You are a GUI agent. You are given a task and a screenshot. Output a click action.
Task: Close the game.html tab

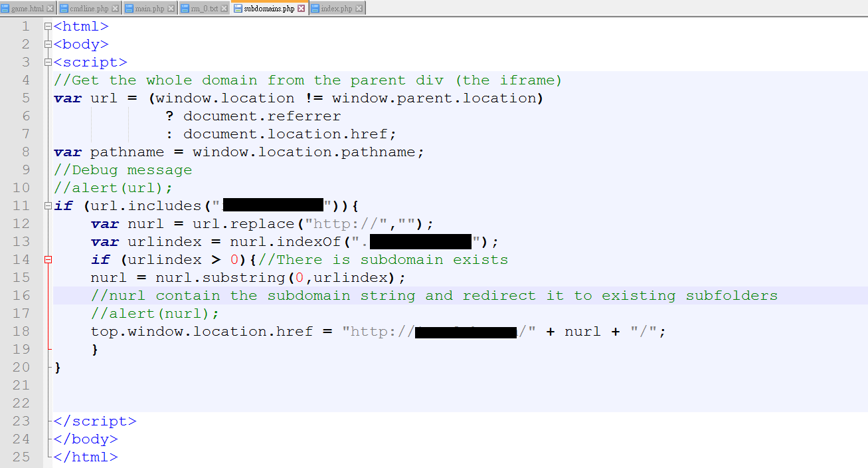[x=50, y=9]
